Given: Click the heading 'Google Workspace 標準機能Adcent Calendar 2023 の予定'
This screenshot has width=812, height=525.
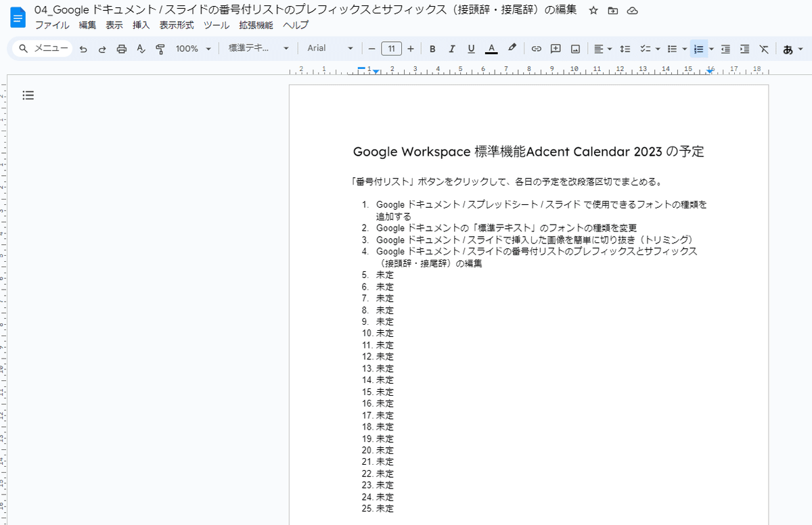Looking at the screenshot, I should click(x=528, y=152).
